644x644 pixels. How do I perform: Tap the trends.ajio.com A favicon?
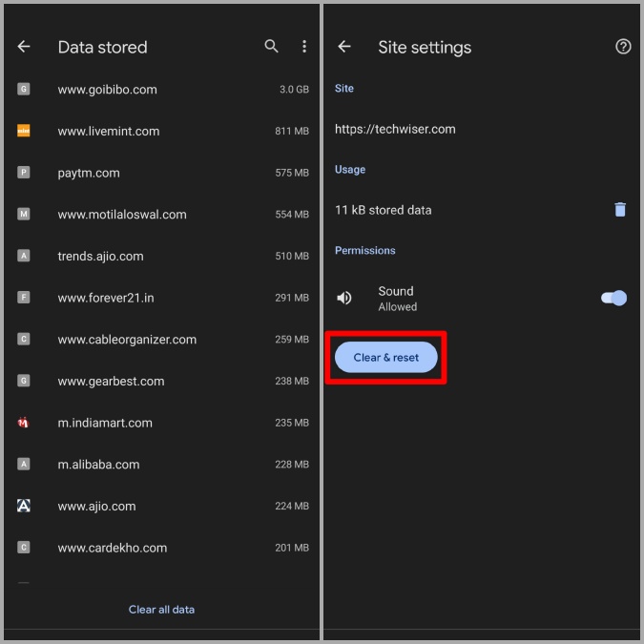click(x=24, y=256)
